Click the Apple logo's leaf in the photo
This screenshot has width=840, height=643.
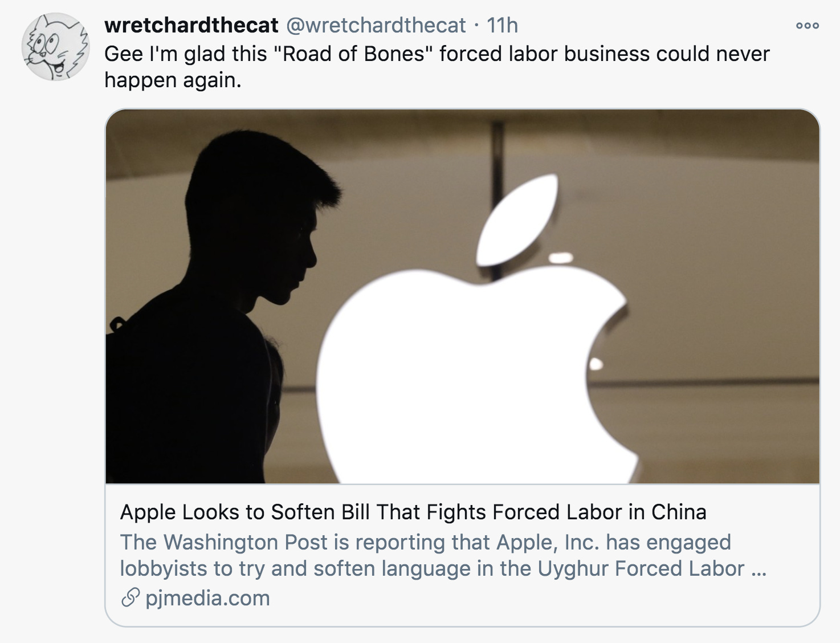point(517,219)
